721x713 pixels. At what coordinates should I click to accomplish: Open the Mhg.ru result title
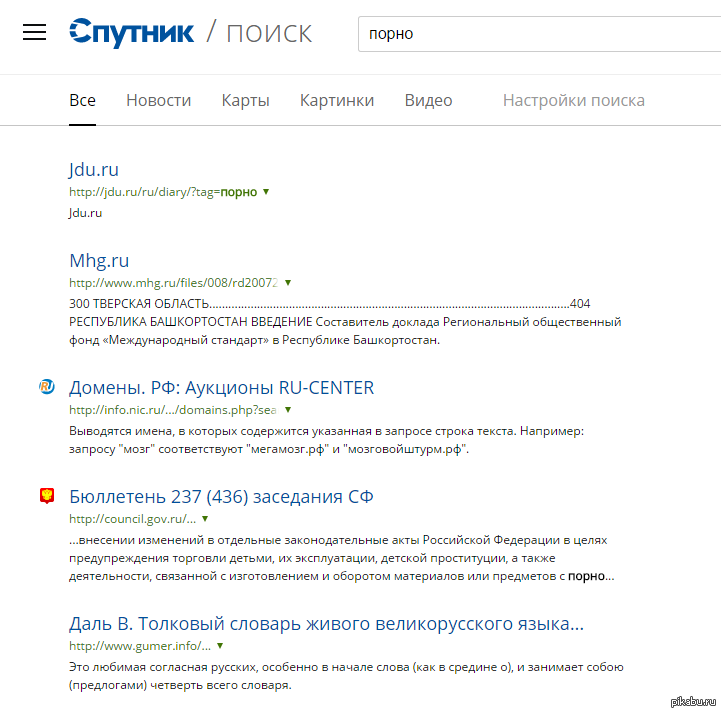coord(99,261)
